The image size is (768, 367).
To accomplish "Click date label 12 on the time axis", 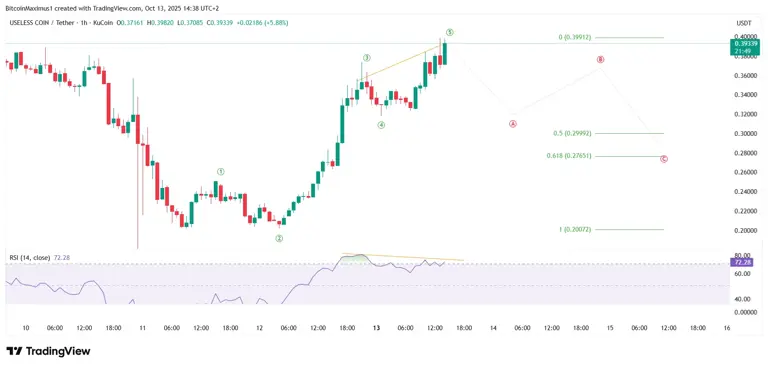I will (x=260, y=328).
